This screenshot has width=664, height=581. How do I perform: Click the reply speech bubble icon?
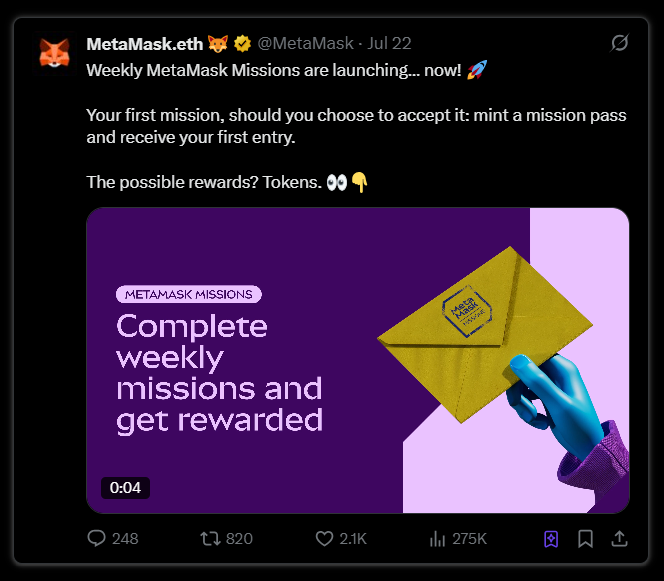97,538
